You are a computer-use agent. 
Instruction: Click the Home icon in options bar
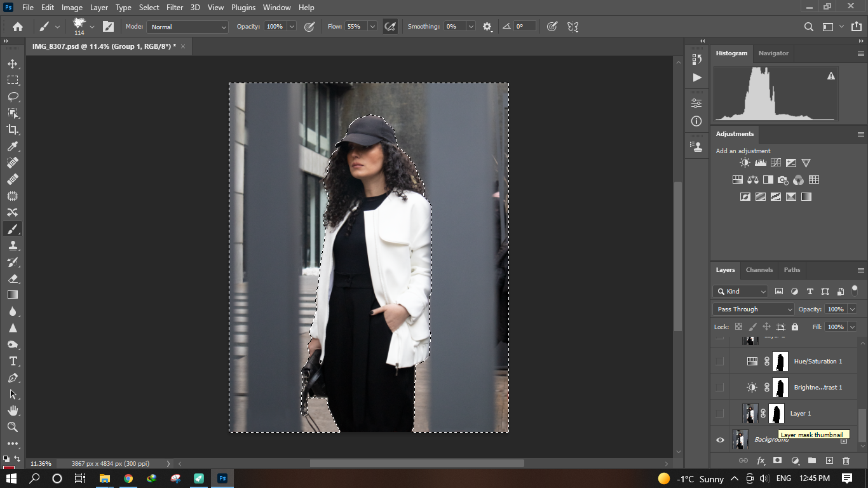pos(18,27)
